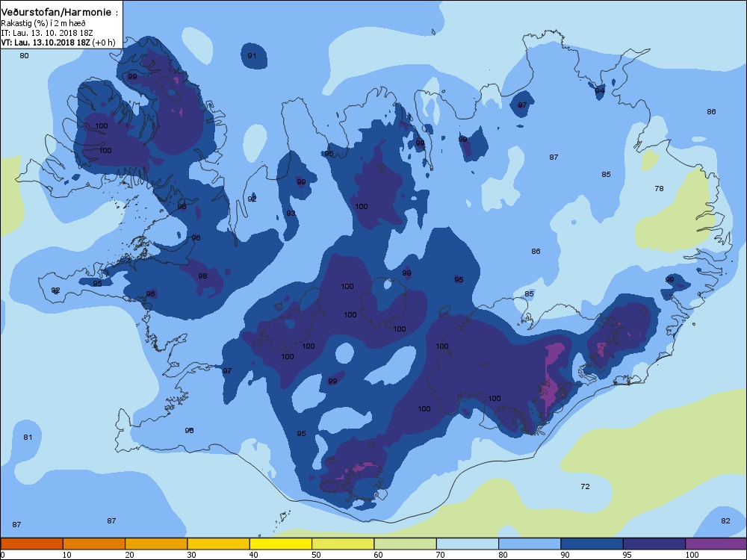Click the legend tick label 70
Image resolution: width=747 pixels, height=560 pixels.
(x=441, y=555)
